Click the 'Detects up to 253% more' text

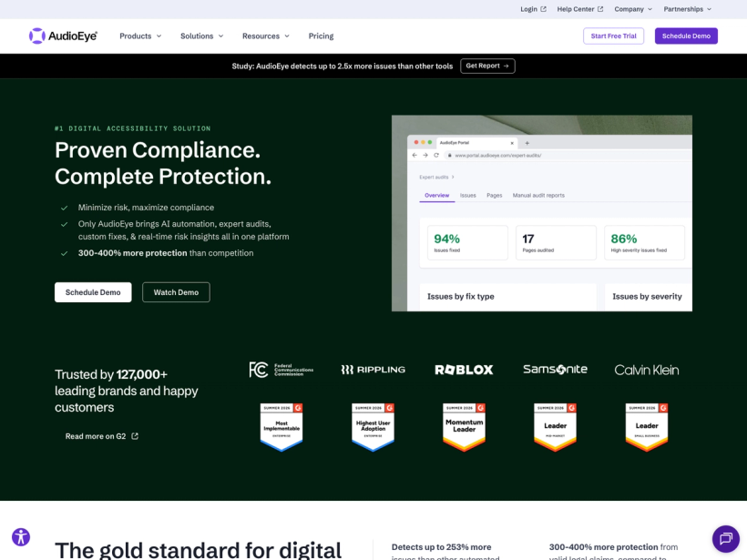441,547
